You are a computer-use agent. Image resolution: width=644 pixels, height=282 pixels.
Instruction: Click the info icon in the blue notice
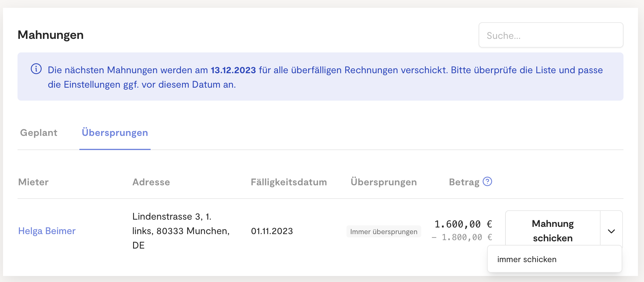click(x=36, y=69)
